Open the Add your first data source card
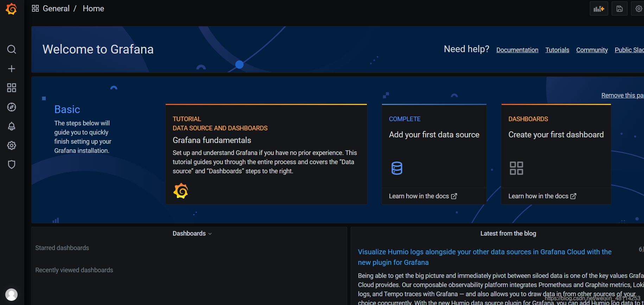Screen dimensions: 644x305 click(434, 154)
